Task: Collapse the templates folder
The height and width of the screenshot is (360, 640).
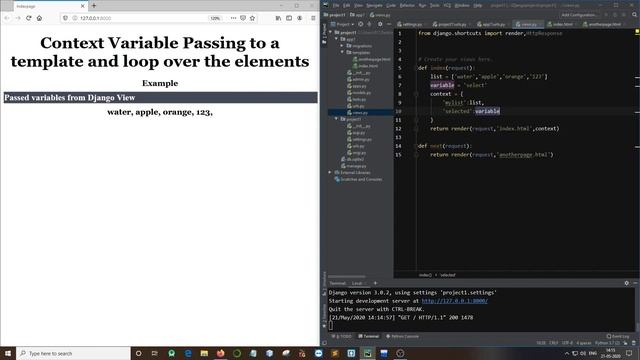Action: click(x=342, y=52)
